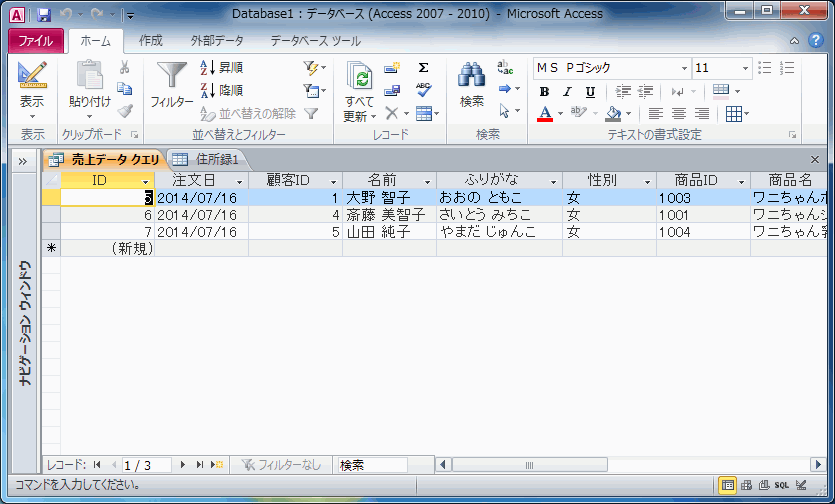The width and height of the screenshot is (835, 504).
Task: Click the Totals sigma icon
Action: coord(423,68)
